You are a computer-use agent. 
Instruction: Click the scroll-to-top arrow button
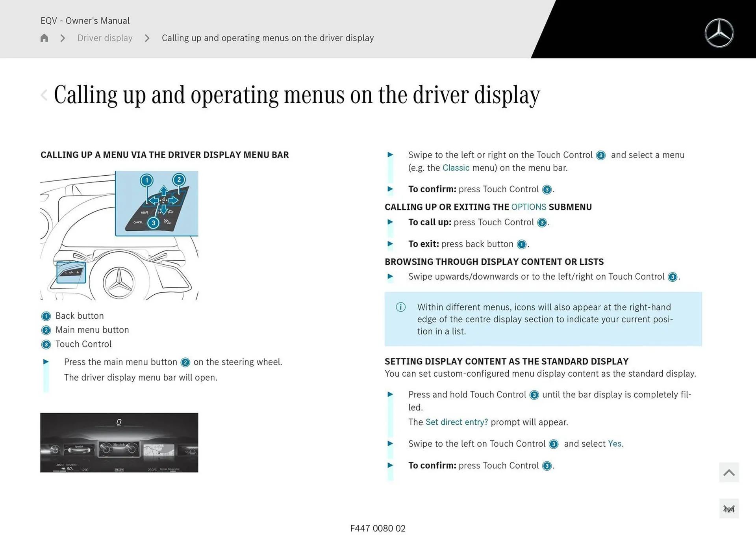pos(729,472)
